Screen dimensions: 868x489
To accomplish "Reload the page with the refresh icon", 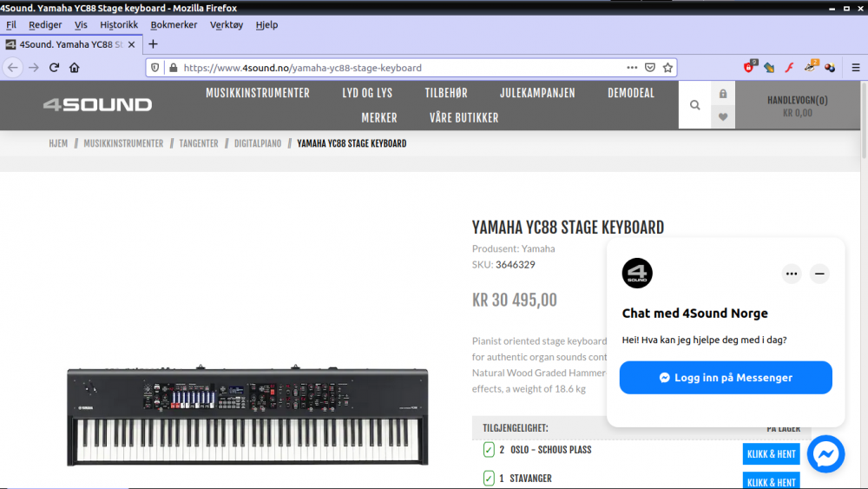I will coord(54,68).
